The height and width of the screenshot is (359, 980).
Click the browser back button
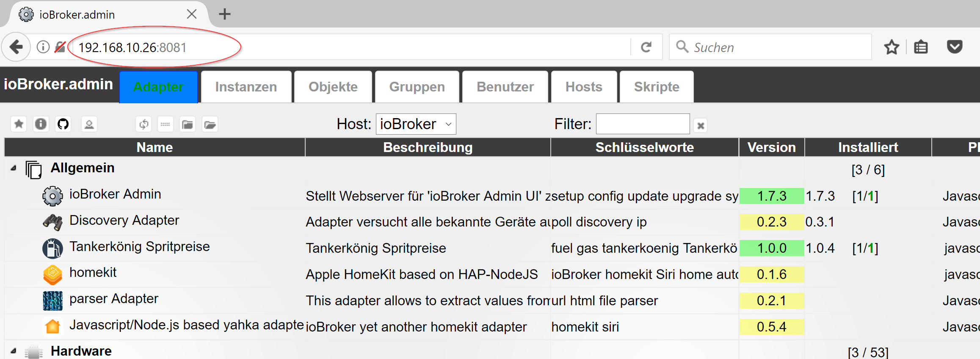click(x=16, y=47)
